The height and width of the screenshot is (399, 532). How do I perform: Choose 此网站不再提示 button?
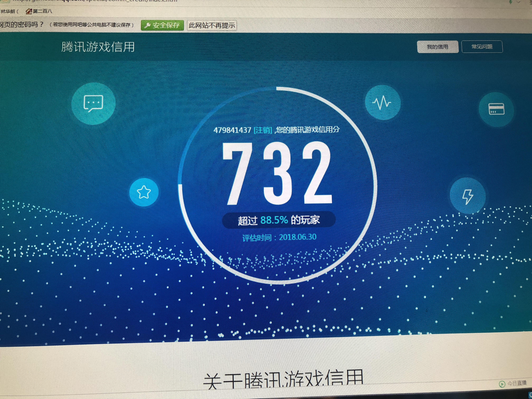coord(212,25)
